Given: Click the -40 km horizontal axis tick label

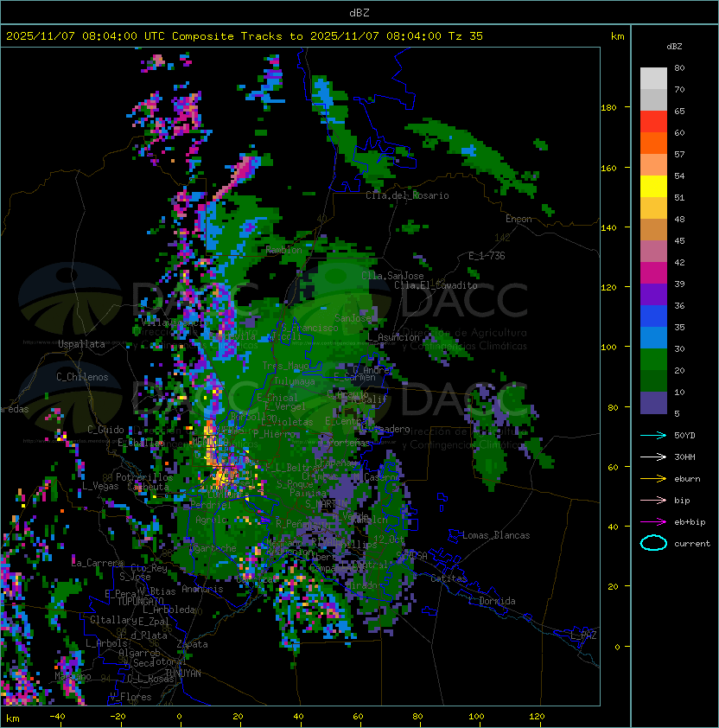Looking at the screenshot, I should [57, 717].
